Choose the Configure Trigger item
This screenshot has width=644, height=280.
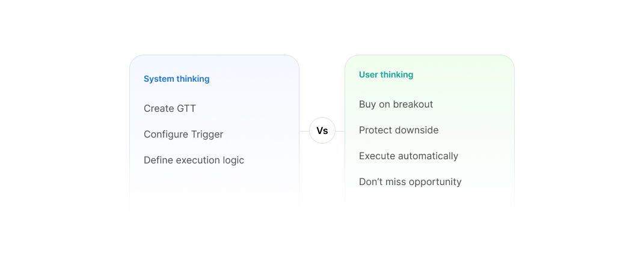click(x=183, y=134)
